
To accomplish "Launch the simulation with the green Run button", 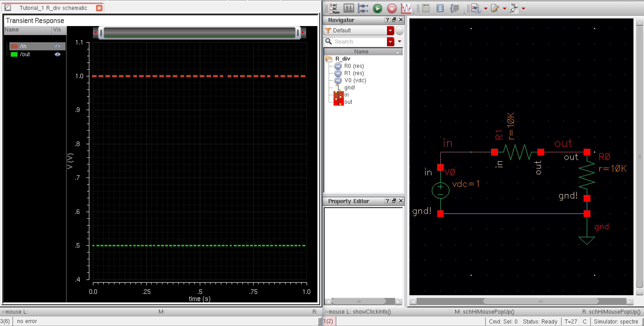I will pos(378,8).
